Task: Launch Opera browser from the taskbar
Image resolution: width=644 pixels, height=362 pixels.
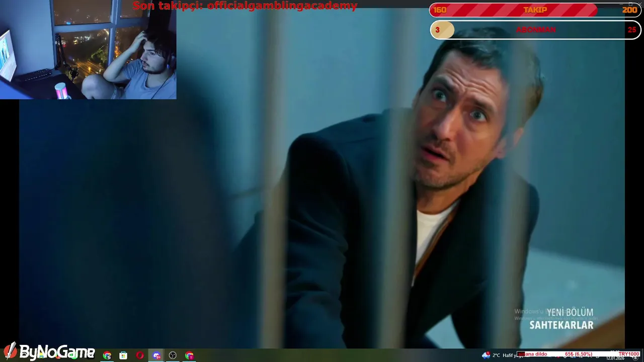Action: coord(140,355)
